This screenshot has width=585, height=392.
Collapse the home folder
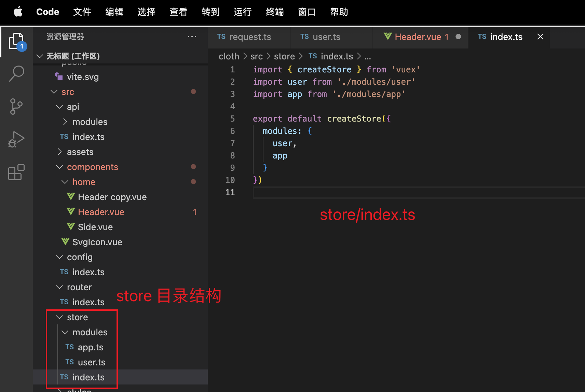(x=65, y=182)
